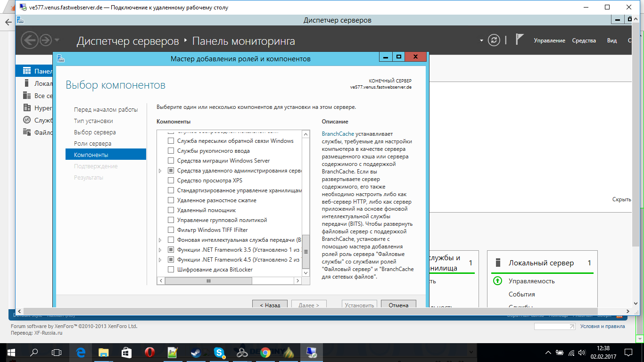This screenshot has width=644, height=362.
Task: Click the scroll-right arrow of components list
Action: tap(297, 280)
